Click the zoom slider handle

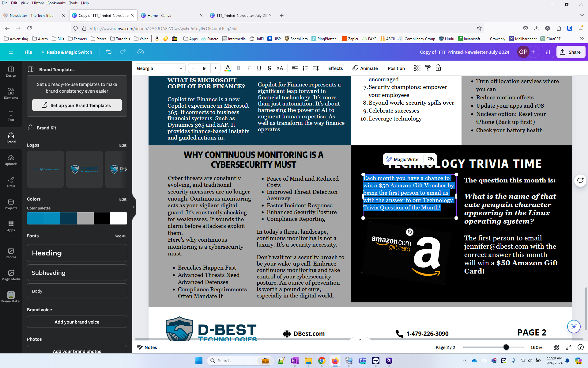click(506, 347)
